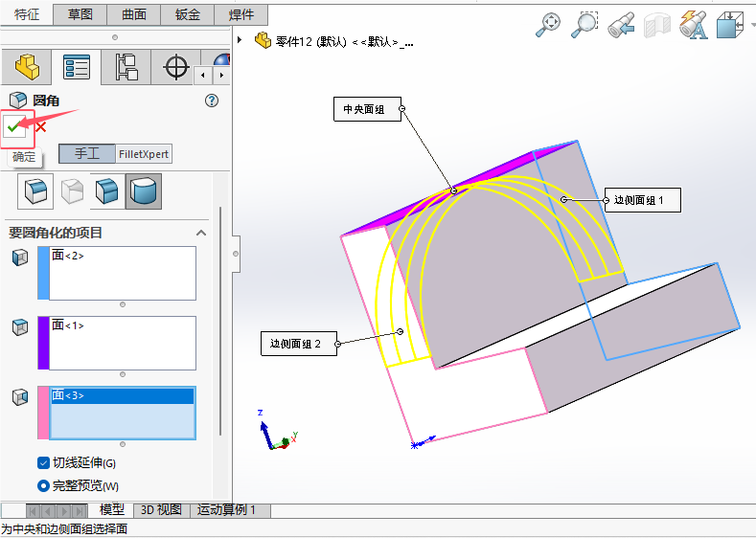
Task: Select the full round fillet type
Action: click(144, 191)
